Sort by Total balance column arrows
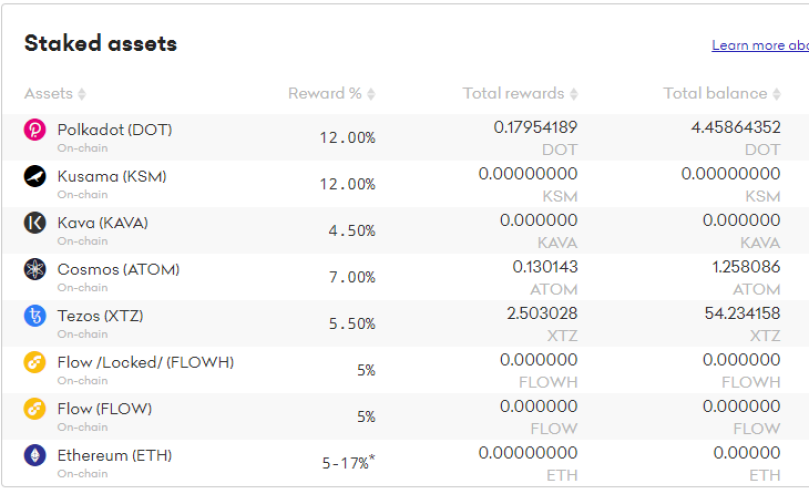 coord(776,94)
